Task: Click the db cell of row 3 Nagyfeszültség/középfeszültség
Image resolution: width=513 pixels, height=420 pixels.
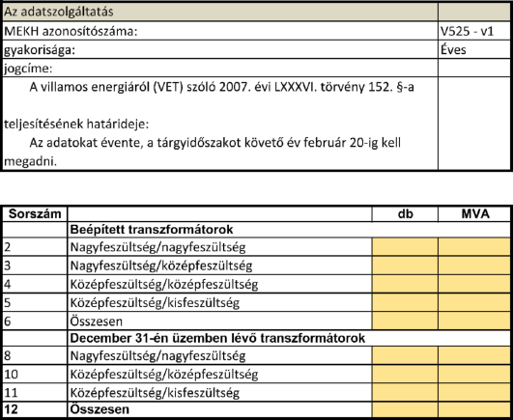Action: 405,266
